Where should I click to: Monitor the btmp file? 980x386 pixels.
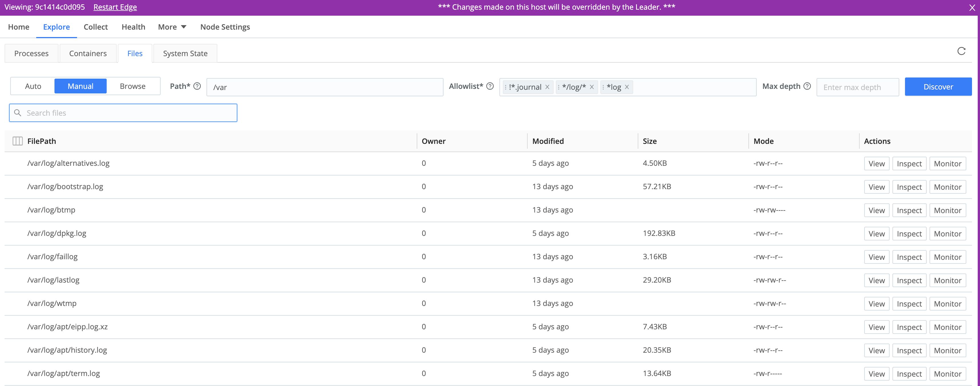coord(947,211)
